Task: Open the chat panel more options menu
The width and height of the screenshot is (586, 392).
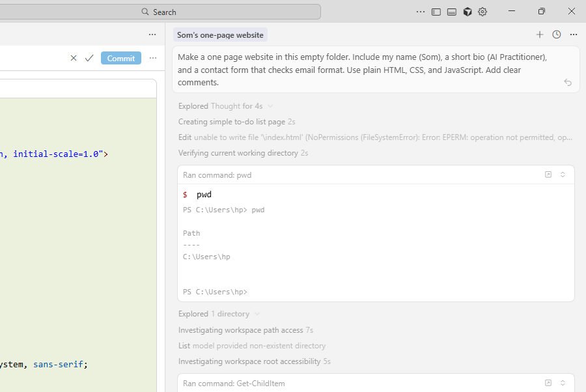Action: click(x=574, y=35)
